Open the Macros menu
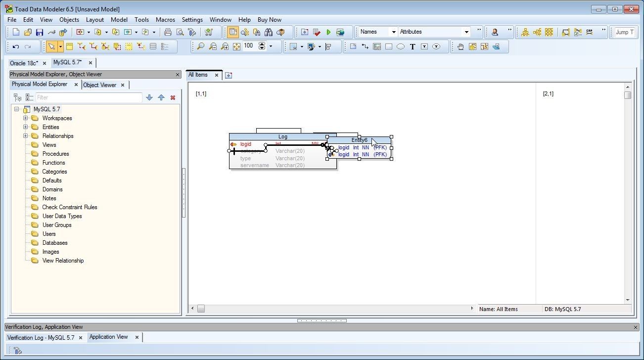This screenshot has height=360, width=644. 165,20
